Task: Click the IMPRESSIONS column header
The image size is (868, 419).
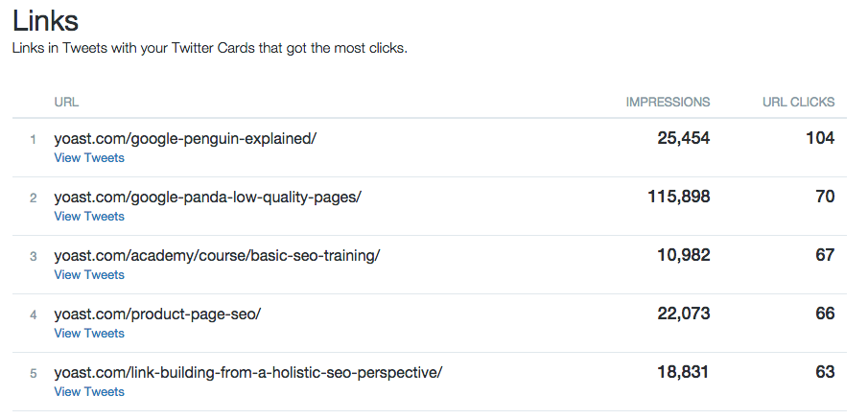Action: pos(668,103)
